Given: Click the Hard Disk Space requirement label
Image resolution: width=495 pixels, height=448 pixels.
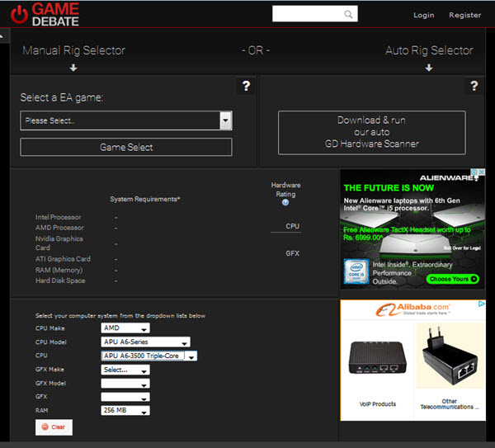Looking at the screenshot, I should tap(60, 281).
